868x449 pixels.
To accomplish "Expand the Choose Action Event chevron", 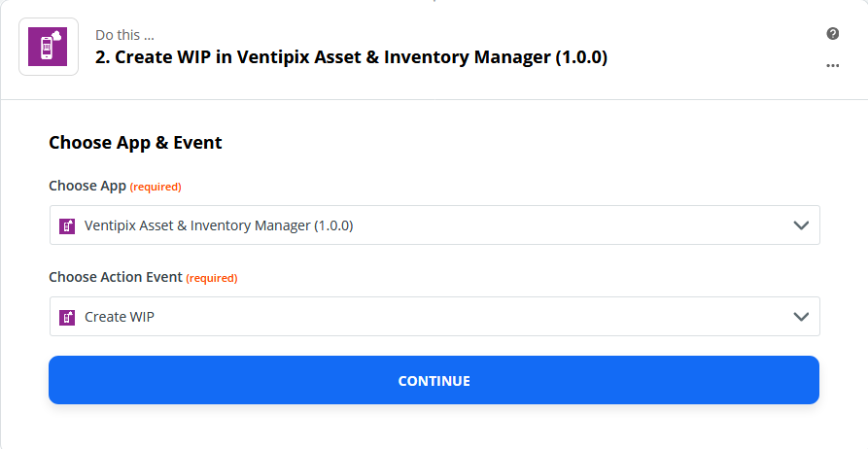I will (x=801, y=317).
